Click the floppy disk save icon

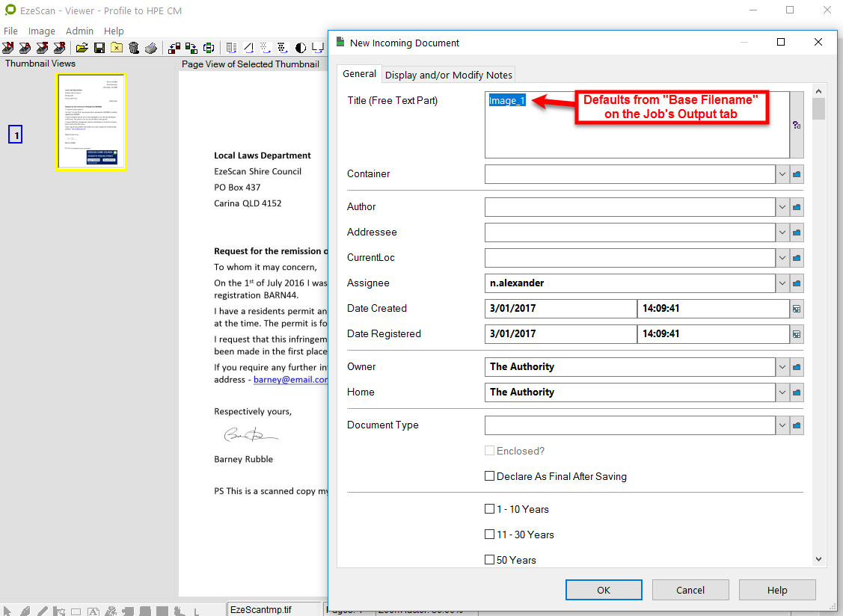(99, 48)
